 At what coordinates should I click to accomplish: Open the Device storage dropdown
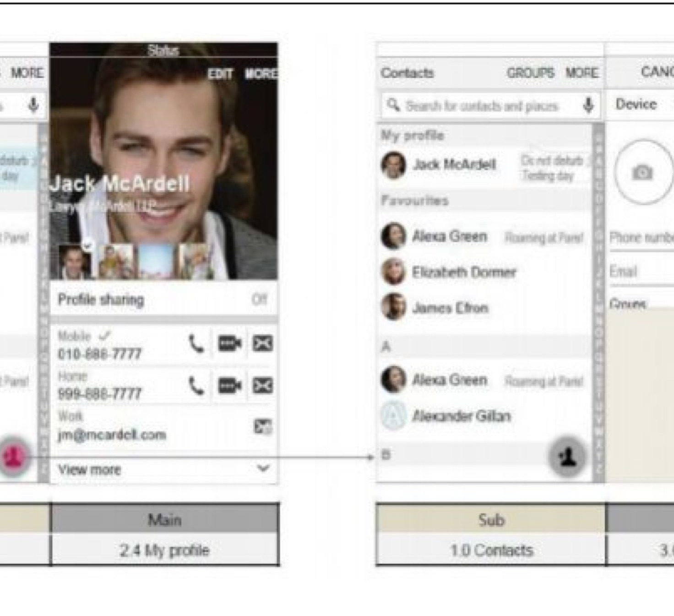tap(637, 104)
